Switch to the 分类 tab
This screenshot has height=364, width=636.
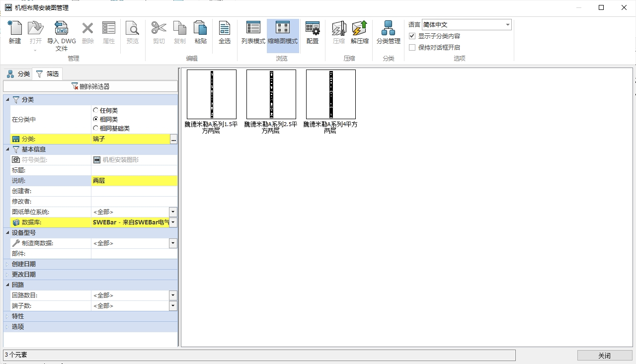click(18, 74)
